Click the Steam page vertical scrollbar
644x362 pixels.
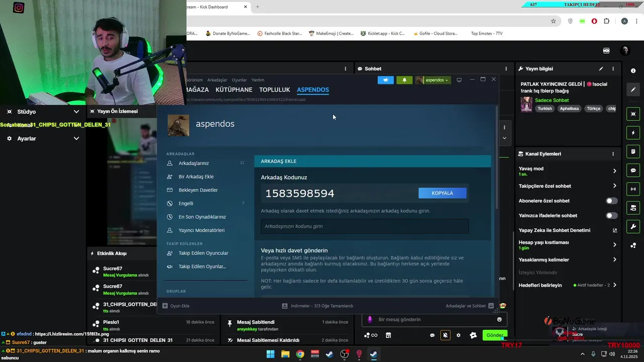click(497, 157)
